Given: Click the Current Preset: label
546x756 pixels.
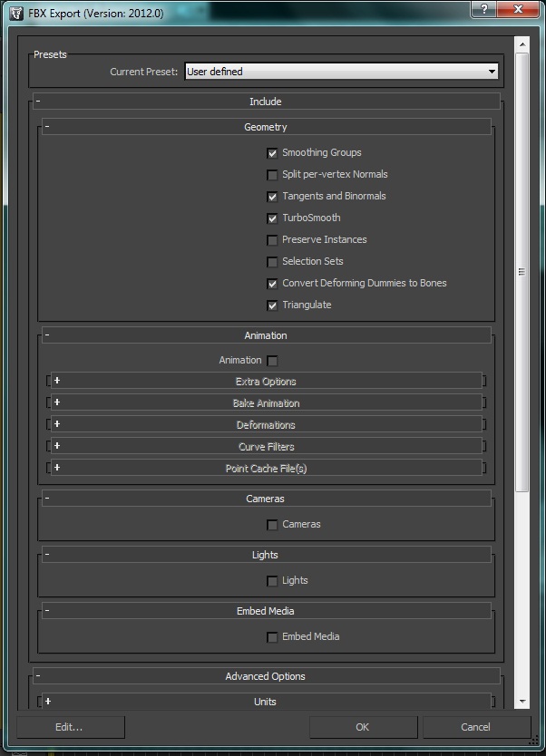Looking at the screenshot, I should [x=143, y=72].
